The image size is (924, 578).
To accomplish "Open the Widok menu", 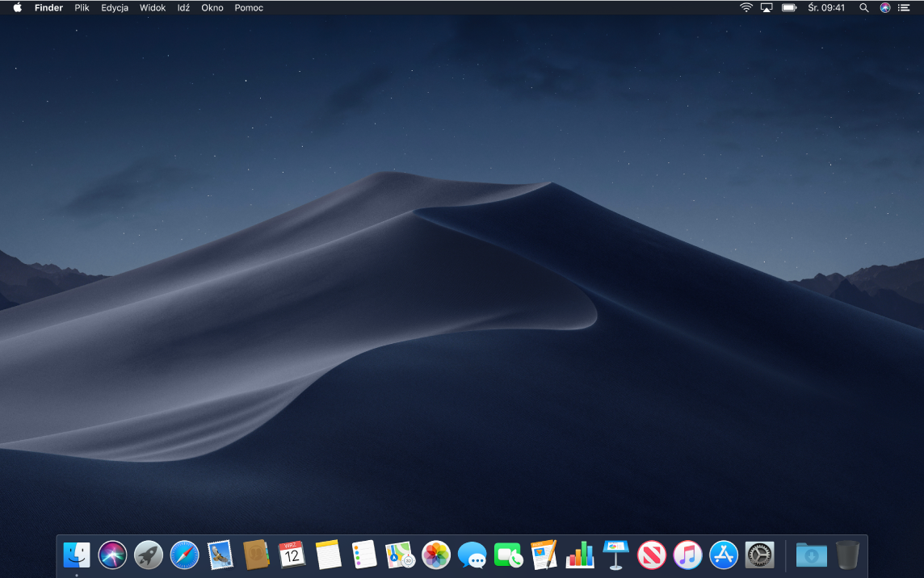I will click(x=153, y=7).
